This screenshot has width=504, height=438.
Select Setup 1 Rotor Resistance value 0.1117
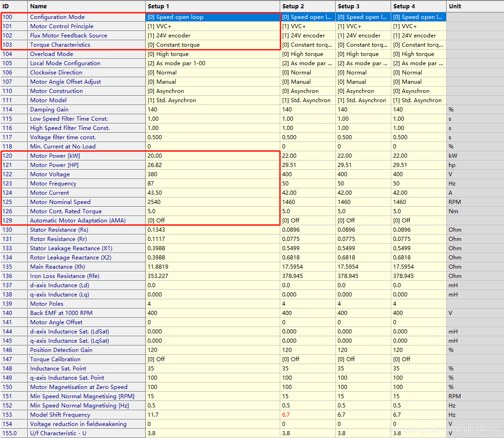[x=212, y=239]
